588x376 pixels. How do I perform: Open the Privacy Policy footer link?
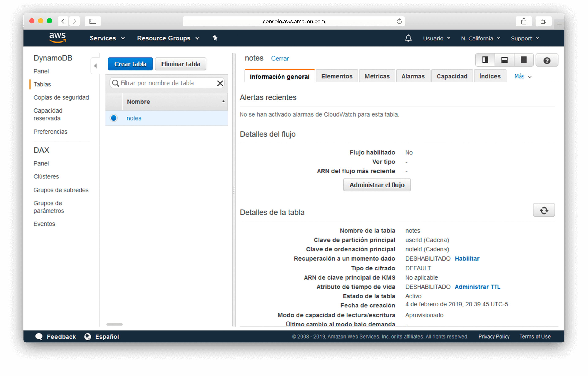click(494, 336)
